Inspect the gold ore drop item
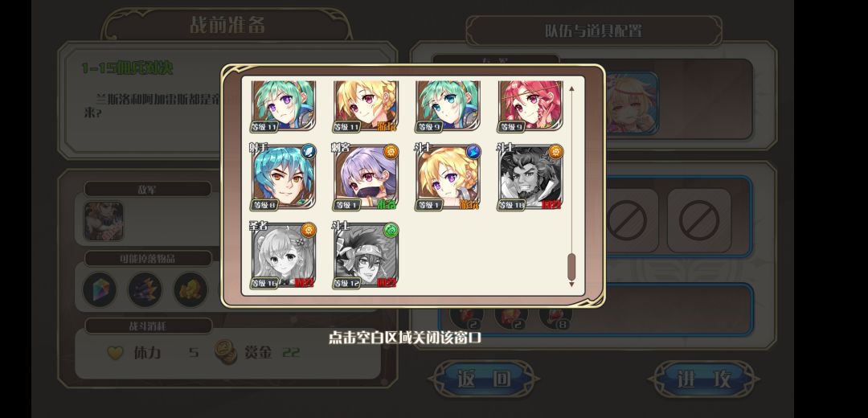Viewport: 868px width, 418px height. (x=190, y=289)
